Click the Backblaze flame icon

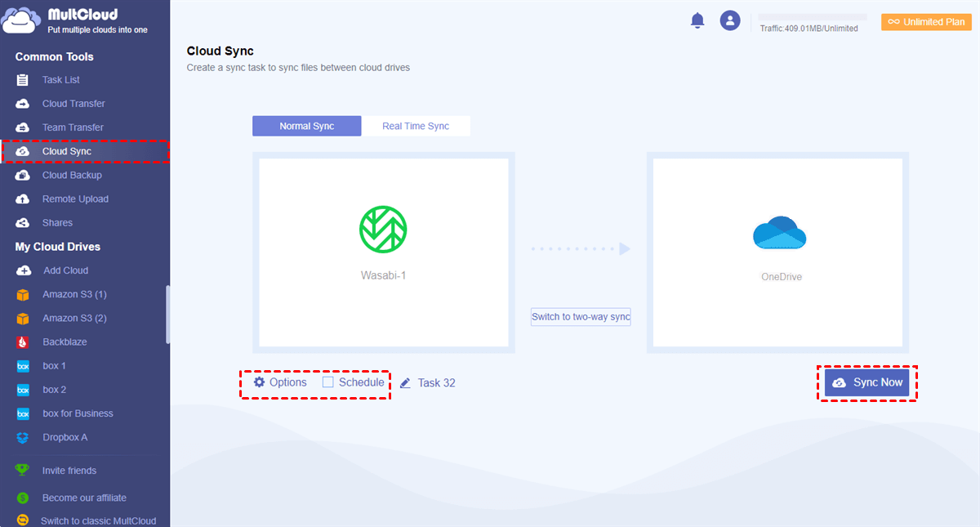pos(23,342)
